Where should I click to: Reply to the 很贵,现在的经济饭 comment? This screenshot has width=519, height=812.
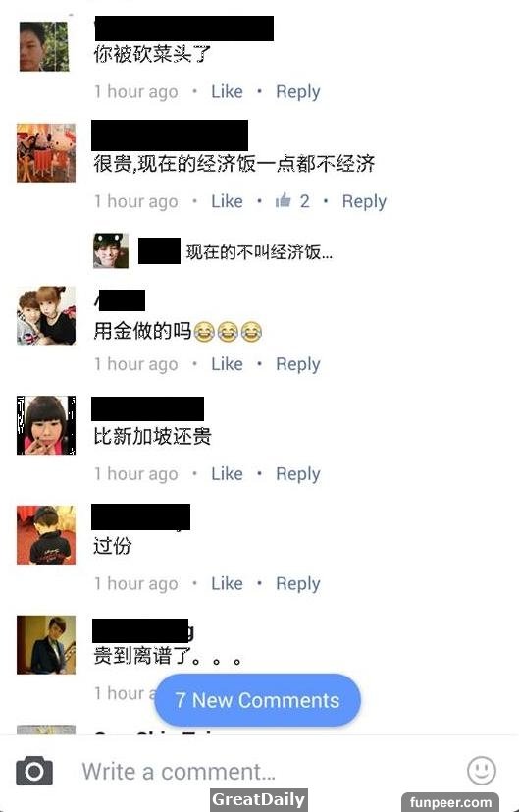364,201
